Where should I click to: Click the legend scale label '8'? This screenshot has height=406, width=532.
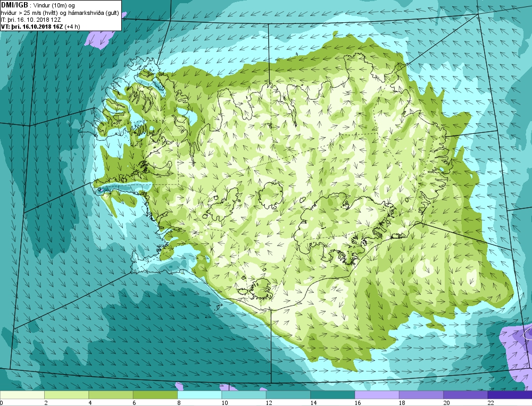click(x=179, y=403)
